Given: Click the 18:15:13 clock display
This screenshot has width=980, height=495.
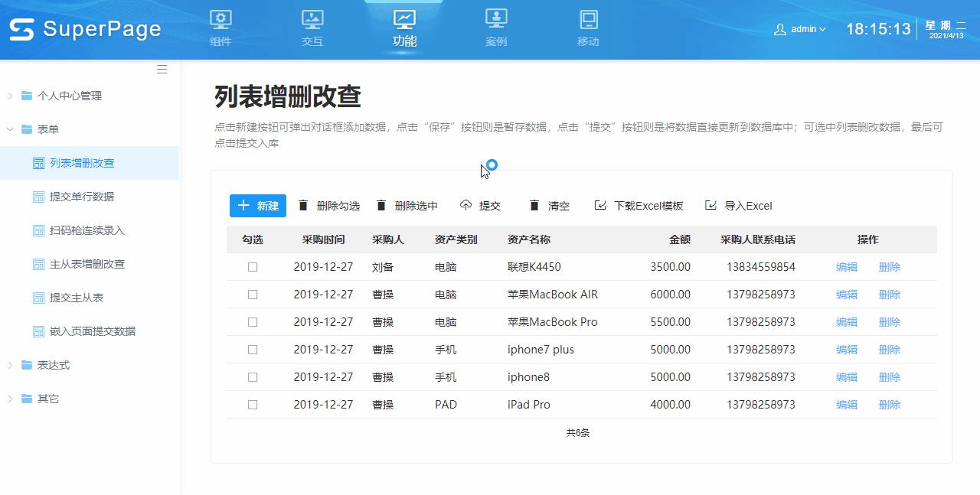Looking at the screenshot, I should [878, 29].
